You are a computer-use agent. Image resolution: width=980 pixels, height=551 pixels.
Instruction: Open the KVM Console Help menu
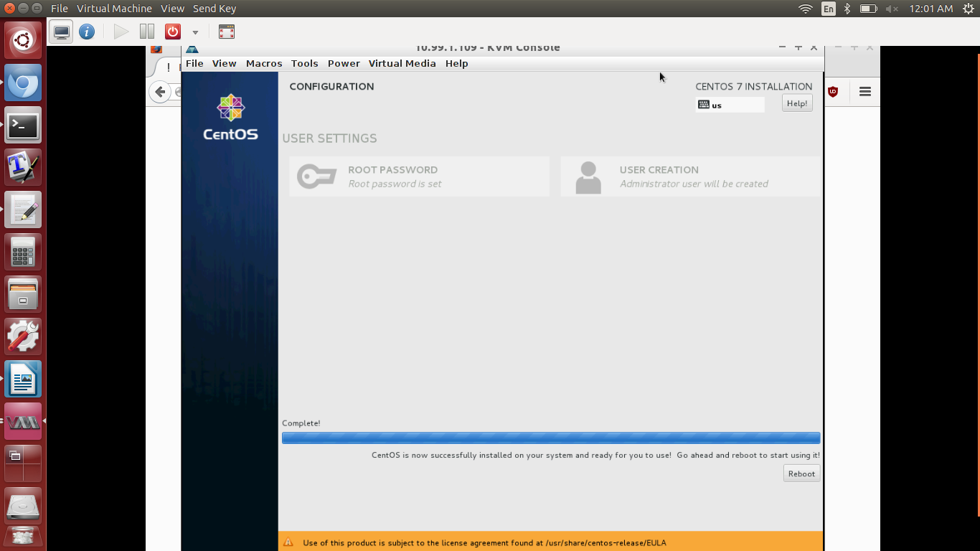456,63
